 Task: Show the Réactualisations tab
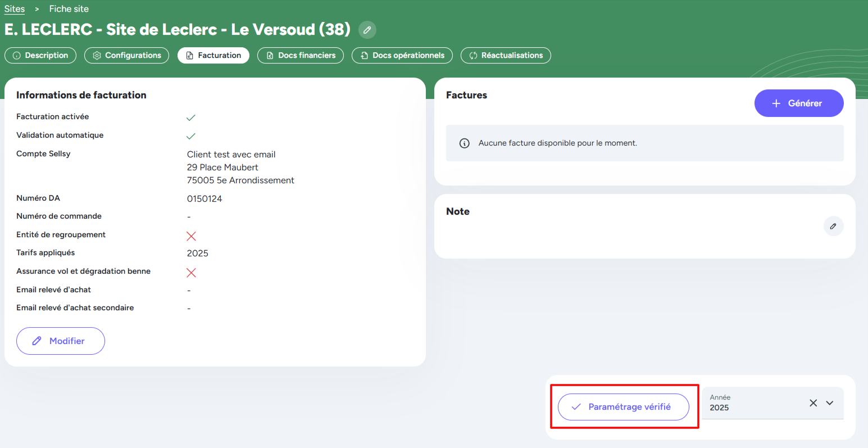(x=506, y=56)
